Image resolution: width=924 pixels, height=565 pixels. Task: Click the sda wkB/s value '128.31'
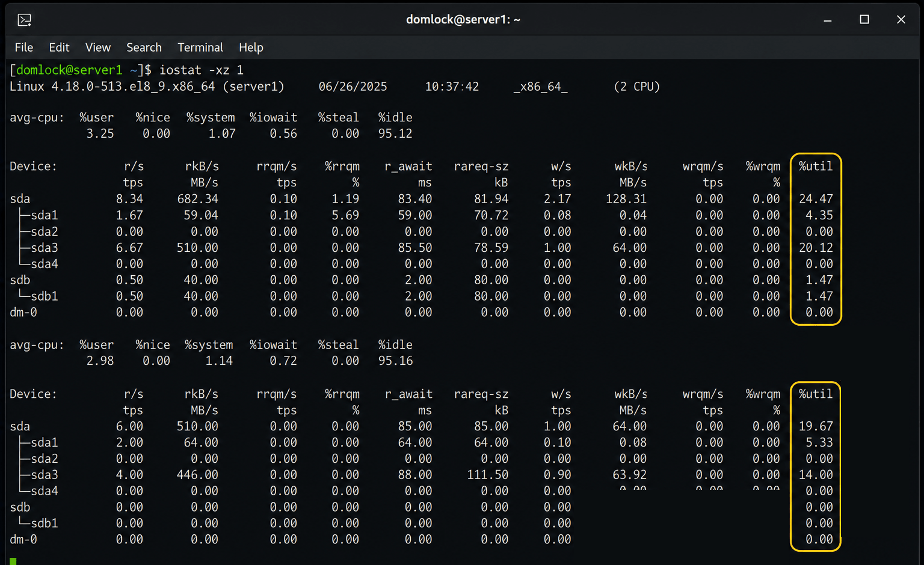coord(626,199)
